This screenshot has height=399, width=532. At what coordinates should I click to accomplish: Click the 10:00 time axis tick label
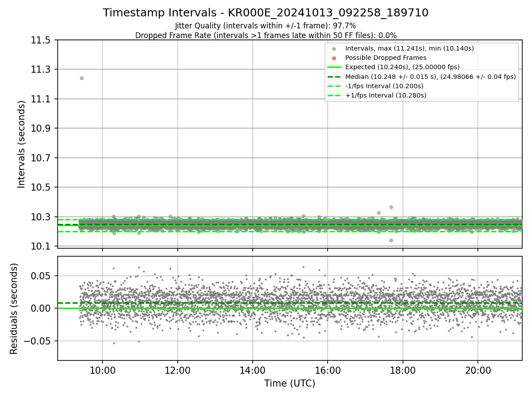[x=102, y=371]
